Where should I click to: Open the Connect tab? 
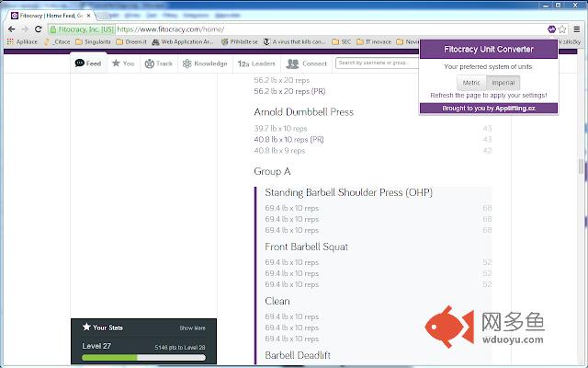tap(306, 63)
